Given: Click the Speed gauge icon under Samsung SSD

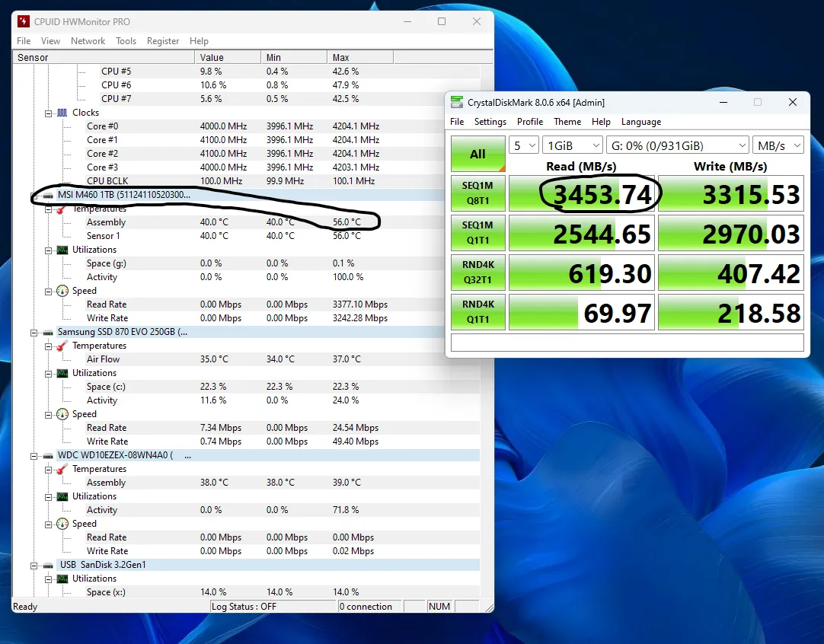Looking at the screenshot, I should [62, 414].
